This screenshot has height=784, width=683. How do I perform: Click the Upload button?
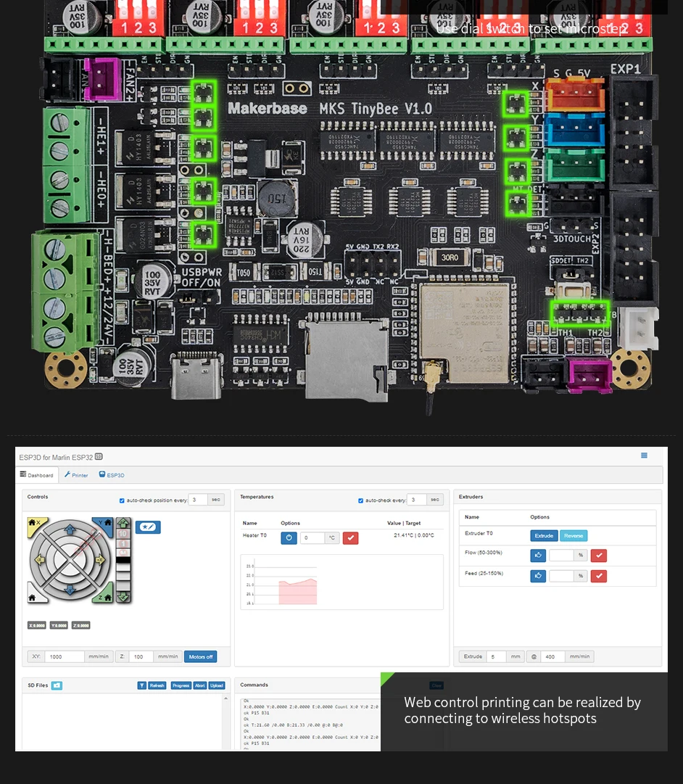(x=217, y=685)
